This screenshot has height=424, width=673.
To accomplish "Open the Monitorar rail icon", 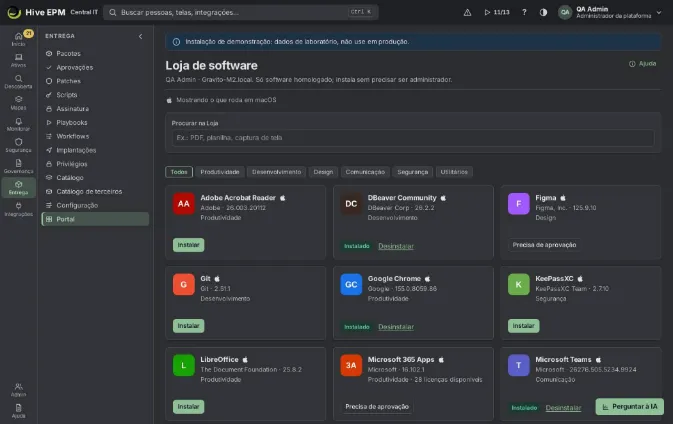I will (18, 124).
